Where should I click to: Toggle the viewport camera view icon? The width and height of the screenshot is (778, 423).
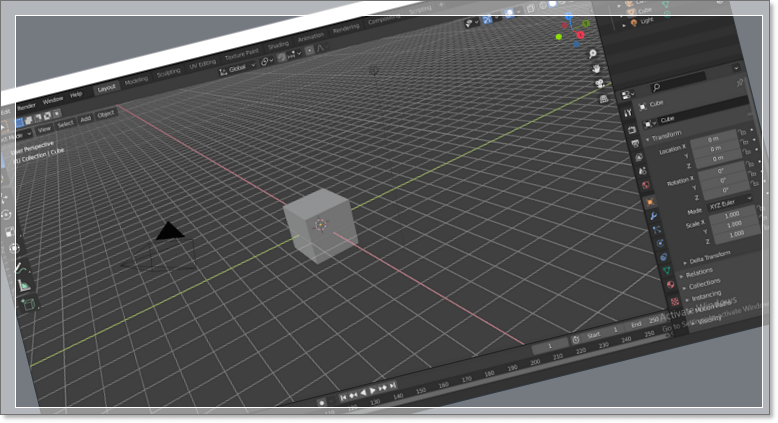coord(600,83)
